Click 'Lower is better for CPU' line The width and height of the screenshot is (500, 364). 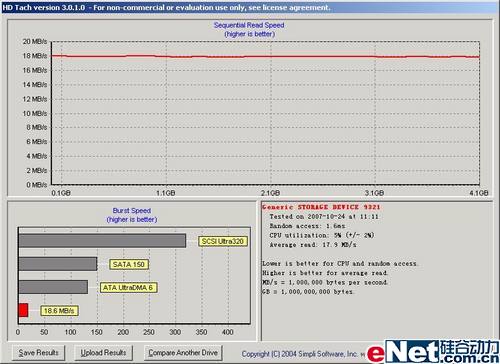tap(339, 263)
